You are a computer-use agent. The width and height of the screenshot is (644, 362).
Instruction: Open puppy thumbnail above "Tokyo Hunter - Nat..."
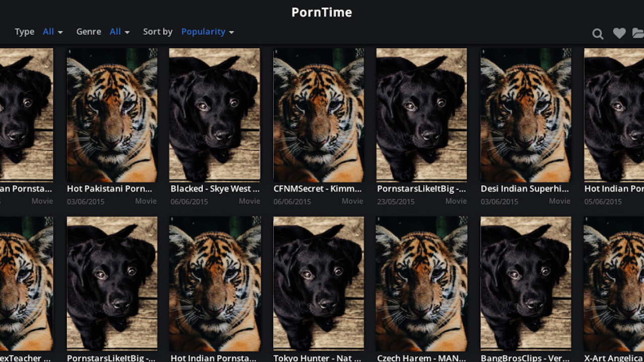click(318, 283)
